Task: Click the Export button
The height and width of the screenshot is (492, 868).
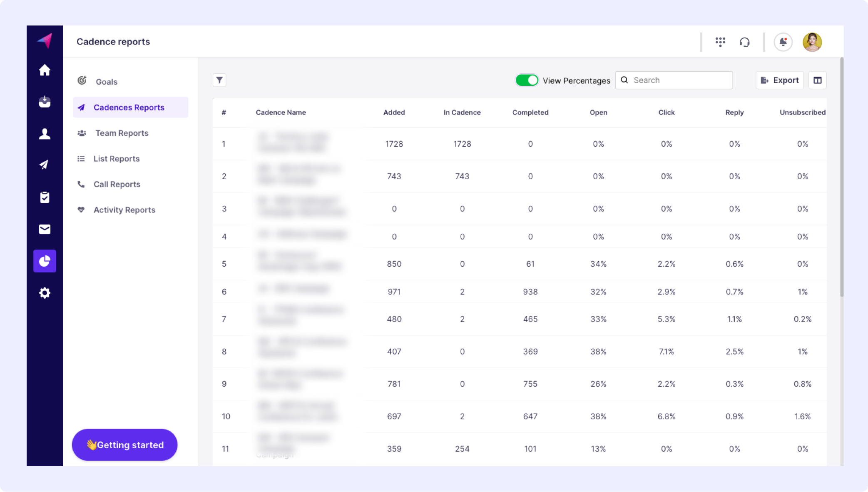Action: (x=779, y=80)
